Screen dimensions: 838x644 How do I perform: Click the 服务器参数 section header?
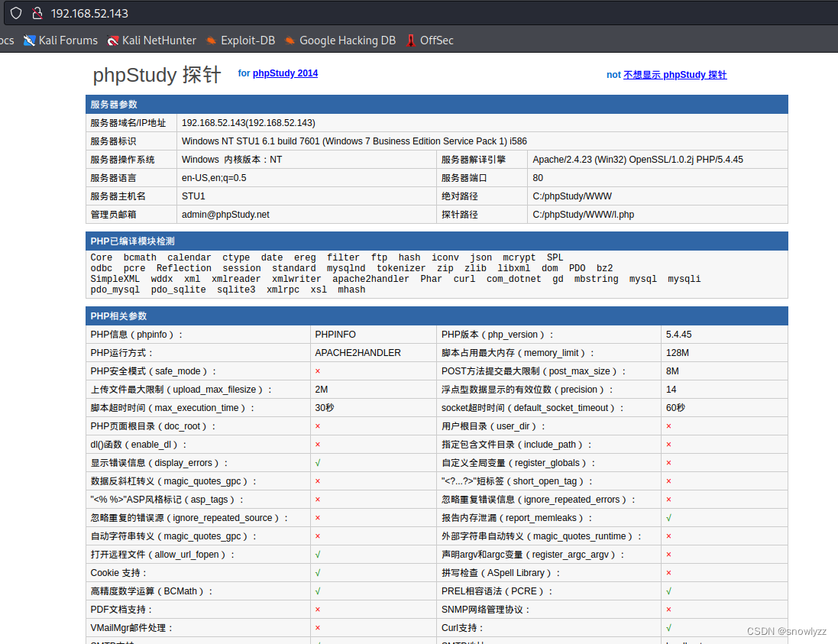pyautogui.click(x=114, y=105)
